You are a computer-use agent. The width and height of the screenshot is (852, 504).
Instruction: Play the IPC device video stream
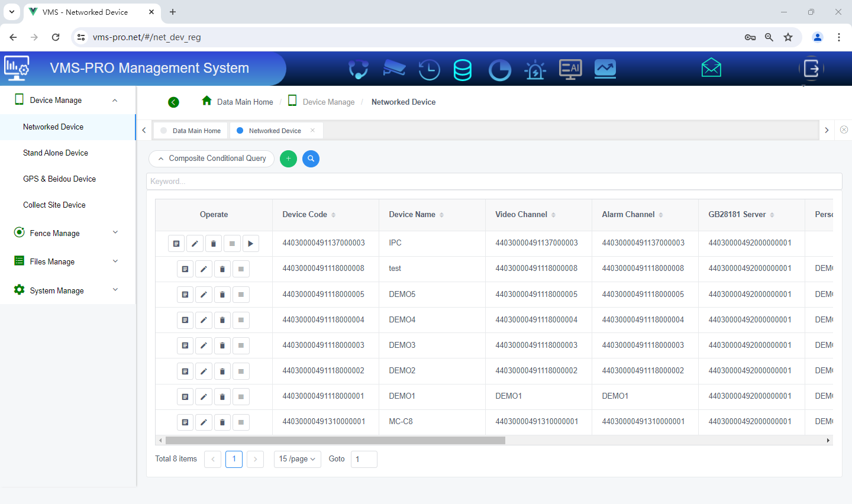pyautogui.click(x=250, y=243)
